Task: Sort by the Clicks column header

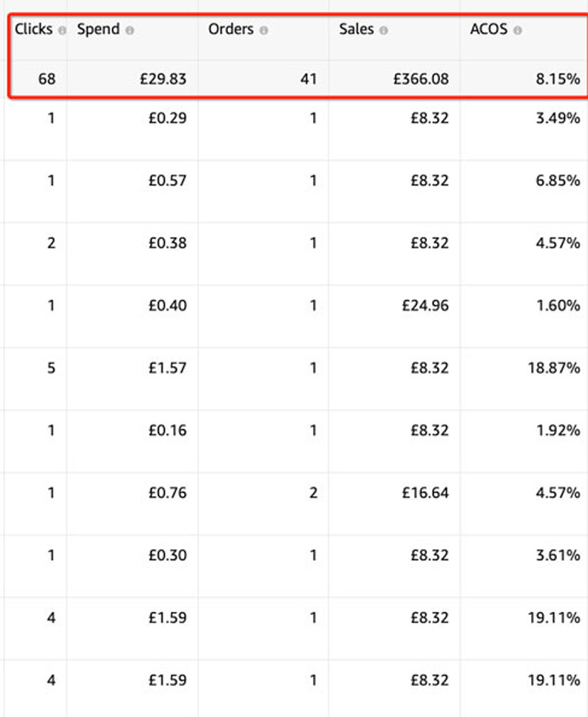Action: 33,30
